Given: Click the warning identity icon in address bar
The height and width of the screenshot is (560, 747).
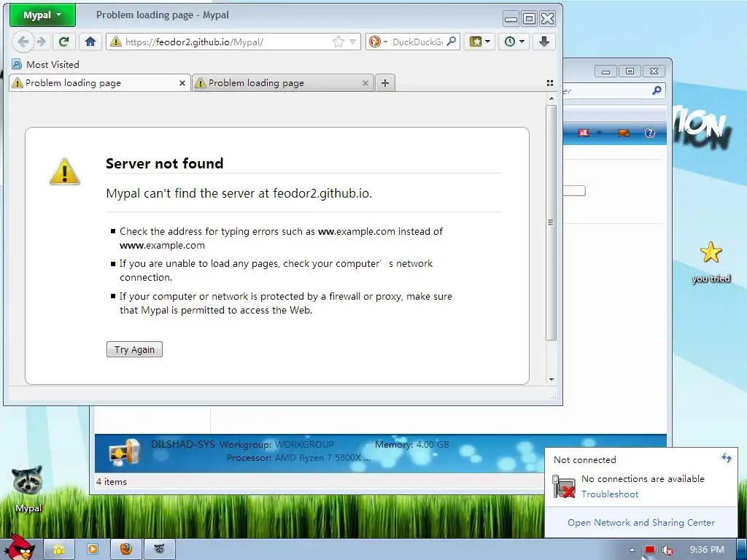Looking at the screenshot, I should 116,42.
